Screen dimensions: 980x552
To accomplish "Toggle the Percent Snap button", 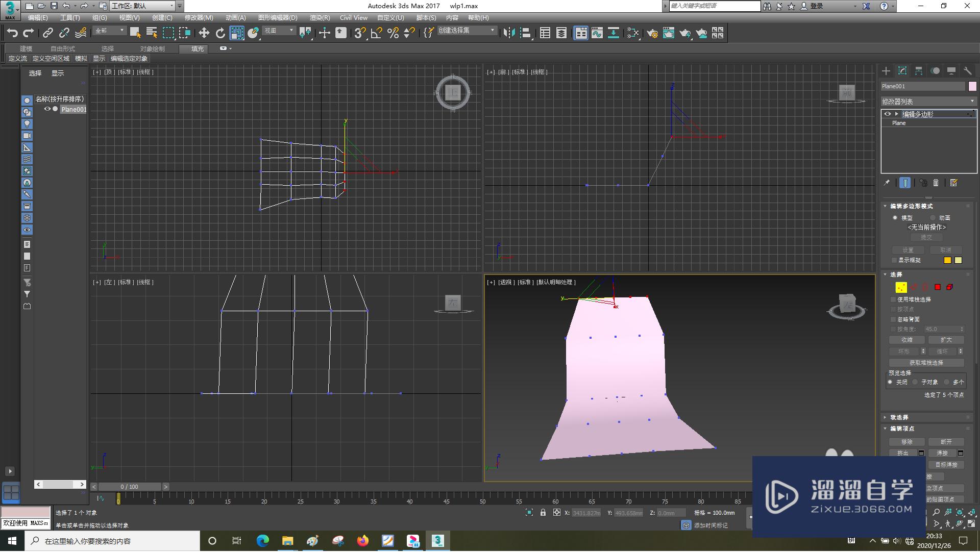I will pyautogui.click(x=393, y=33).
